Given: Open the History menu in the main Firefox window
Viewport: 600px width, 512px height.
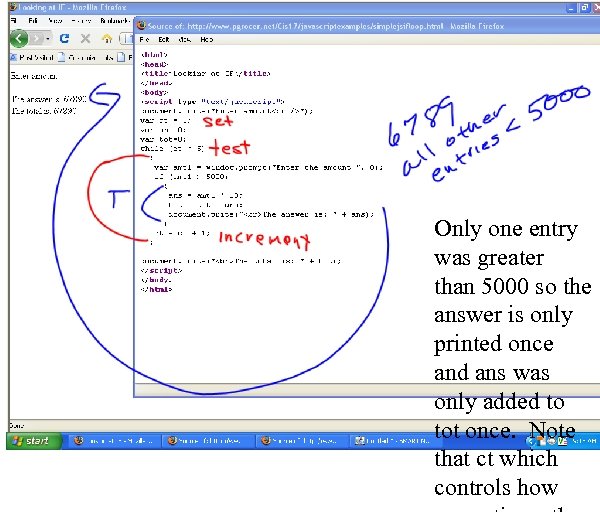Looking at the screenshot, I should point(81,21).
